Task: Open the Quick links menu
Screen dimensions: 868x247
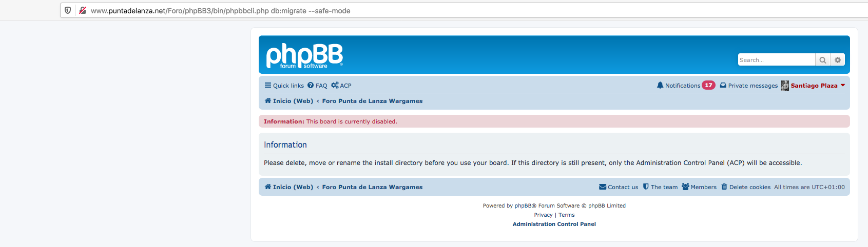Action: pos(284,86)
